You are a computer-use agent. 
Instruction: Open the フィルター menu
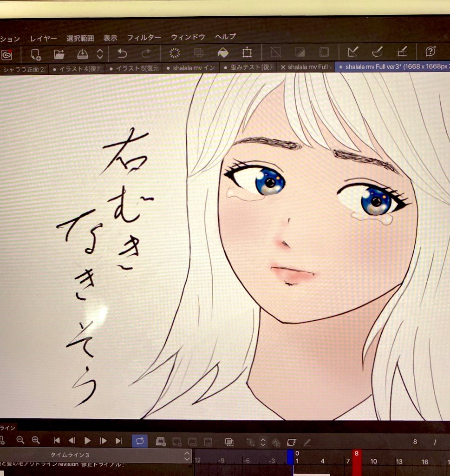(x=144, y=38)
